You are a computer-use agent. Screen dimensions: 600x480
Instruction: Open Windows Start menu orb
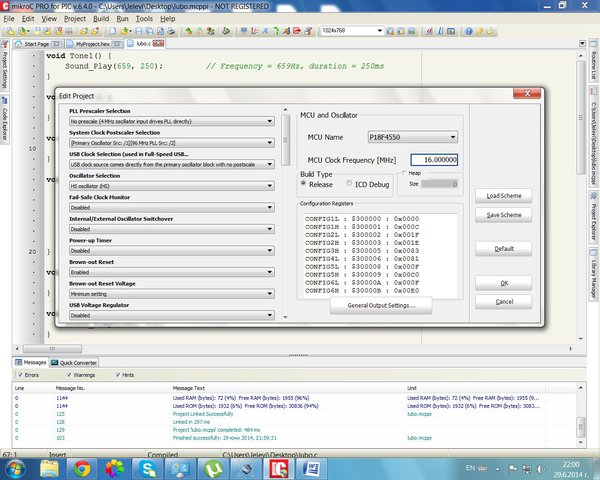click(15, 469)
